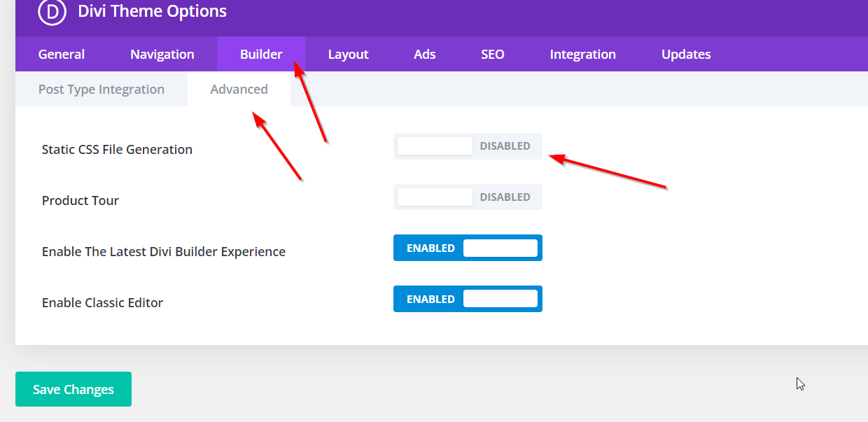This screenshot has height=422, width=868.
Task: Open the Ads tab
Action: click(x=425, y=55)
